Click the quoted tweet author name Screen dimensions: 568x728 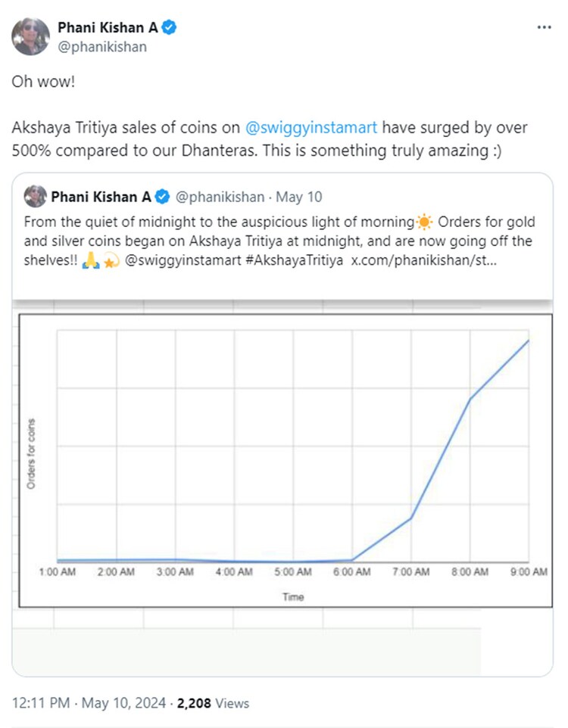[101, 198]
